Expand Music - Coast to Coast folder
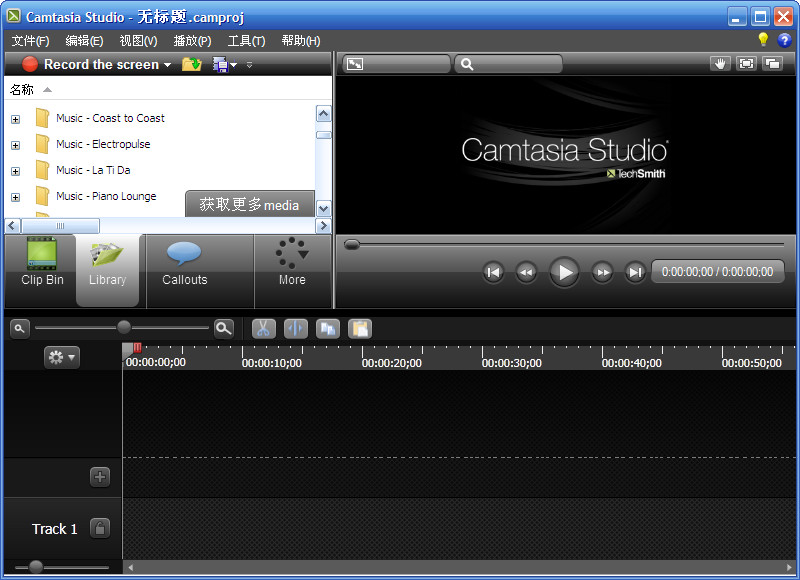The height and width of the screenshot is (580, 800). 16,119
